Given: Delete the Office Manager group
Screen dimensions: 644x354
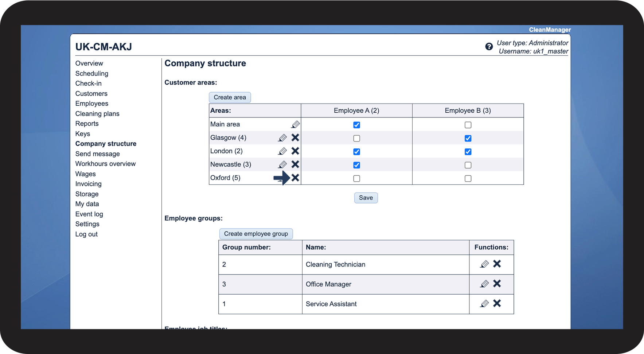Looking at the screenshot, I should [x=497, y=284].
